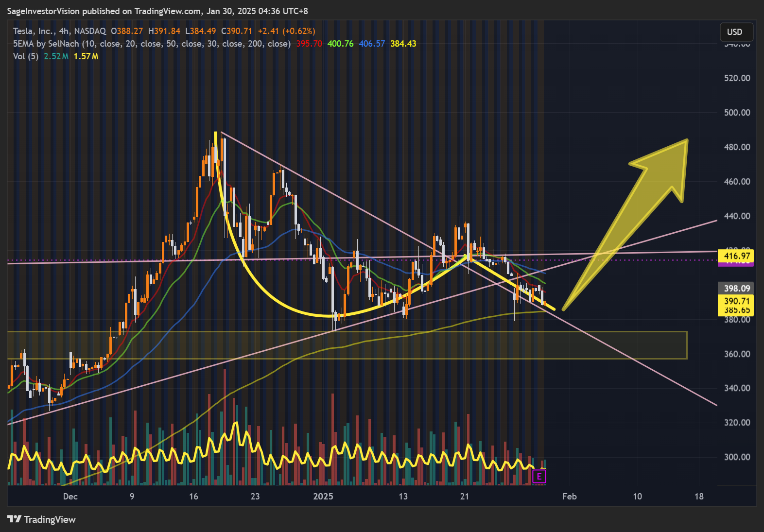Click the grey 398.09 price tag
The height and width of the screenshot is (532, 764).
(x=736, y=288)
